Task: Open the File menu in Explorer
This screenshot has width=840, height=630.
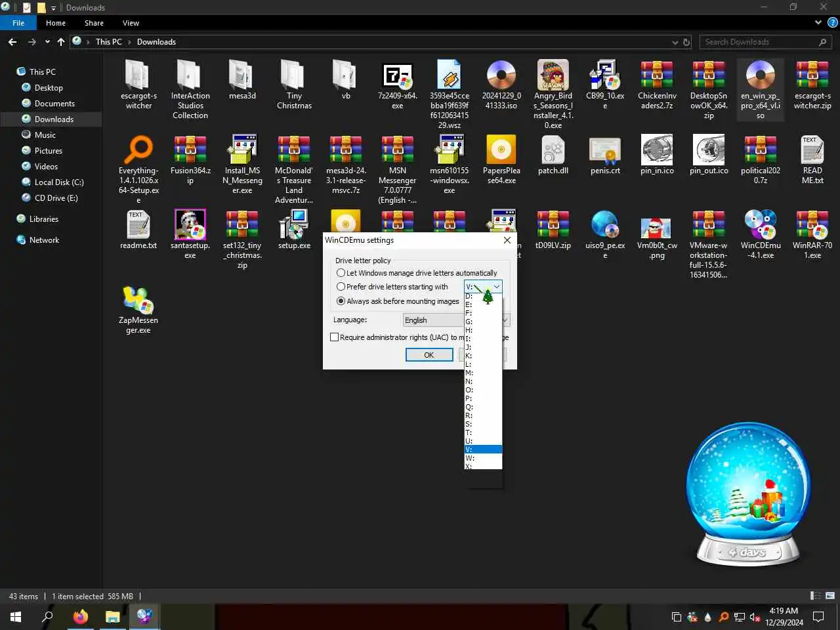Action: point(18,23)
